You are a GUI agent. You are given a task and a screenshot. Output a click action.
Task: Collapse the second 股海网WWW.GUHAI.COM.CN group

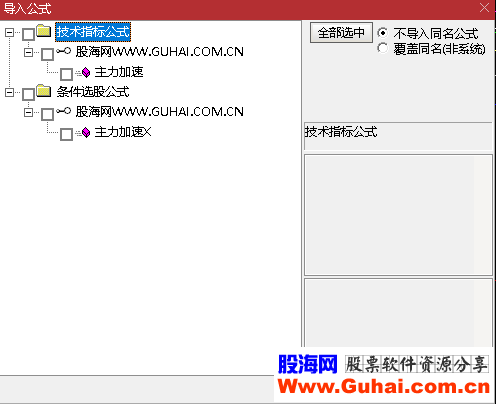[x=28, y=113]
